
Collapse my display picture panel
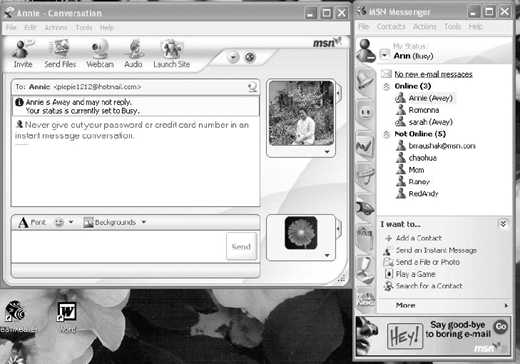click(x=338, y=229)
